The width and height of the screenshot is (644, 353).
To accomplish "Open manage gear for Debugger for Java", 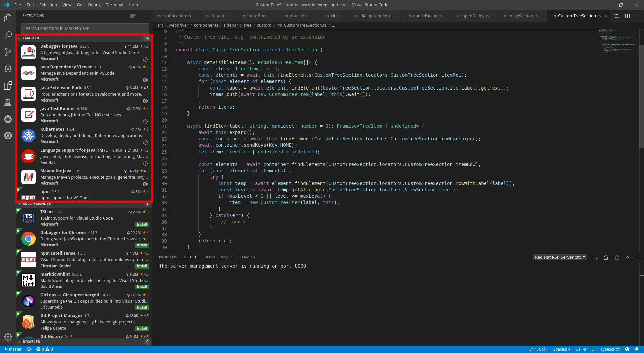I will [x=145, y=59].
